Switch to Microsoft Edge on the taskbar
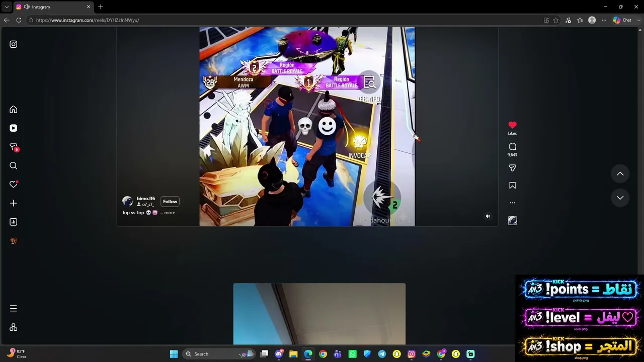The image size is (644, 362). coord(308,354)
